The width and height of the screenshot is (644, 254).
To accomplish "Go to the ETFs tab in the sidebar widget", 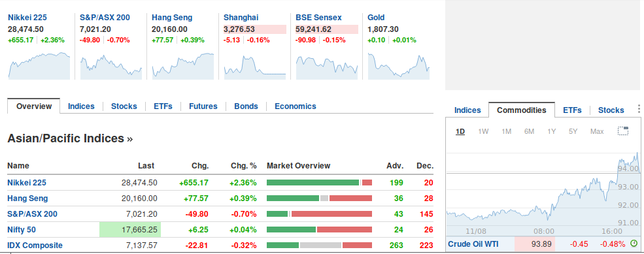I will tap(572, 110).
